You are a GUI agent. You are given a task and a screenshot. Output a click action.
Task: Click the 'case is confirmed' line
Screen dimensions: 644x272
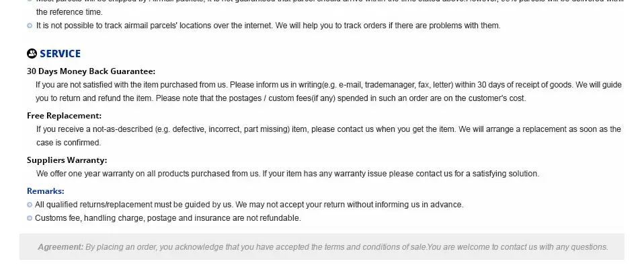pyautogui.click(x=69, y=143)
